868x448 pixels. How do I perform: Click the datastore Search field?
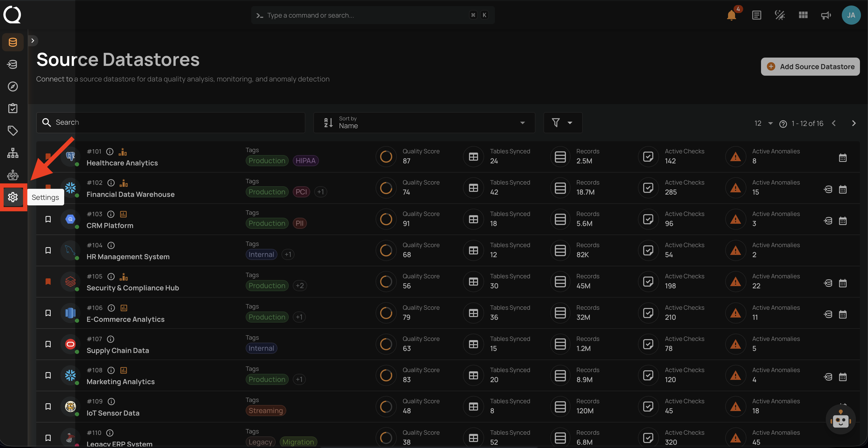170,122
